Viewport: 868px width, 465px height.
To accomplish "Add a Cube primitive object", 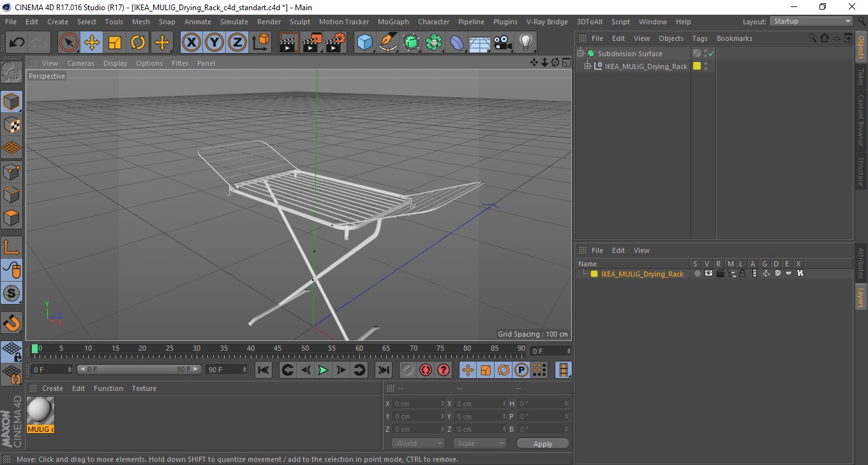I will coord(364,43).
